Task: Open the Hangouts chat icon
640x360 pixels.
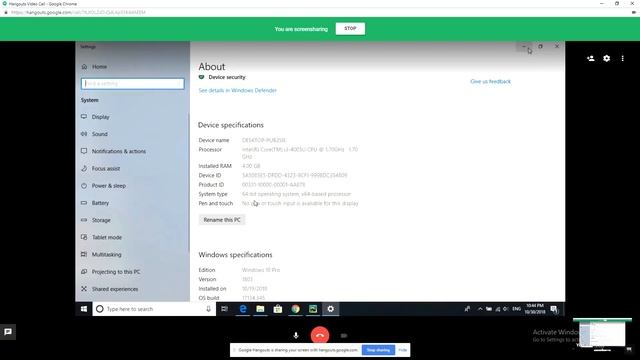Action: pyautogui.click(x=8, y=332)
